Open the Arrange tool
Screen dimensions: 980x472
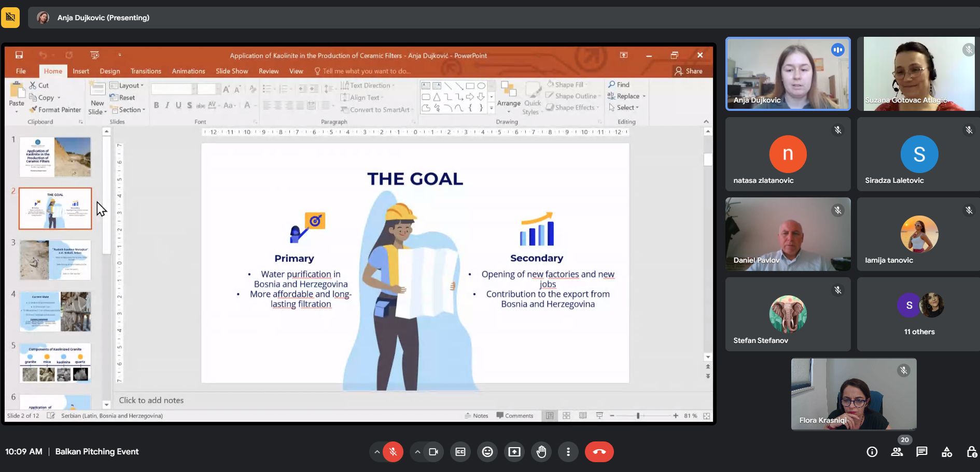[x=509, y=97]
